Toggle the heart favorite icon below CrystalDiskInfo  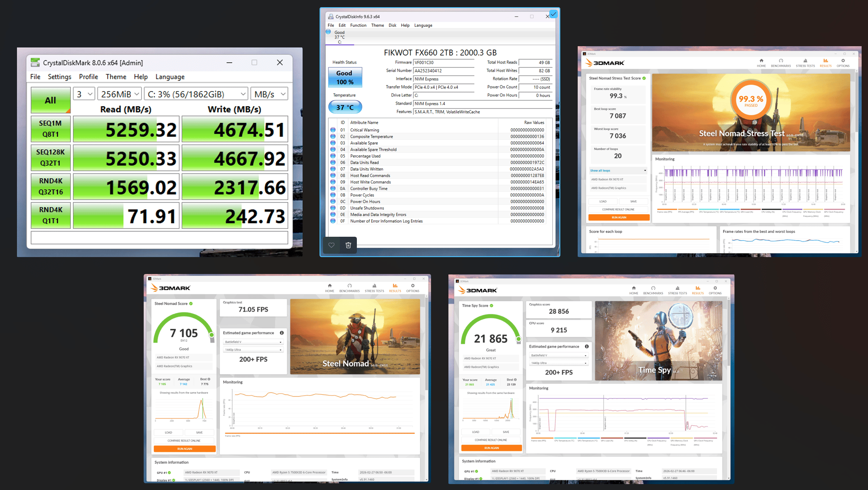coord(331,245)
